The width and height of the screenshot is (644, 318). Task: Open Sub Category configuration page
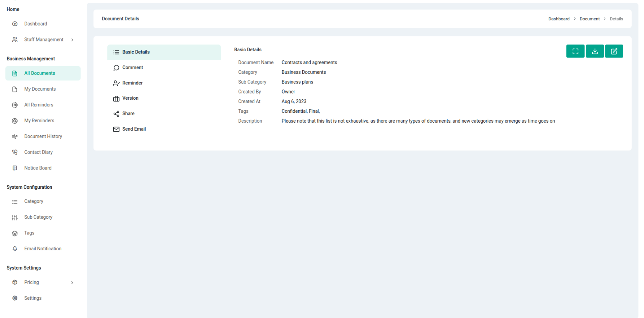point(38,217)
